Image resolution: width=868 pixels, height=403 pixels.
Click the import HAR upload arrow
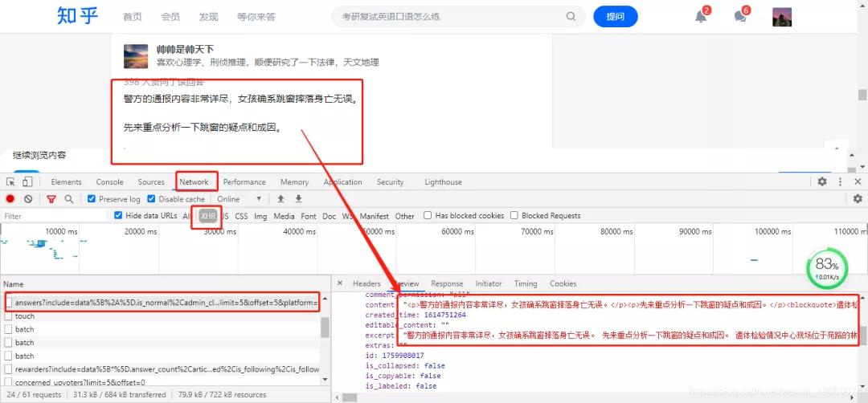pyautogui.click(x=280, y=199)
